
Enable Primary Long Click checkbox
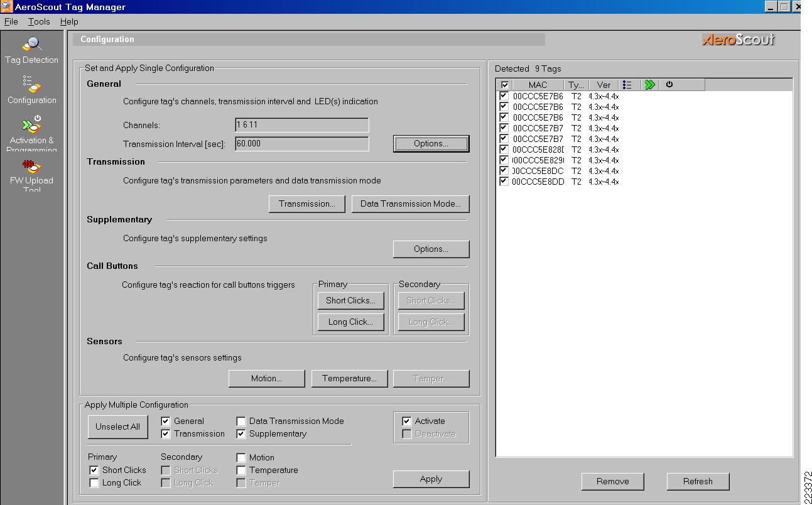tap(94, 482)
